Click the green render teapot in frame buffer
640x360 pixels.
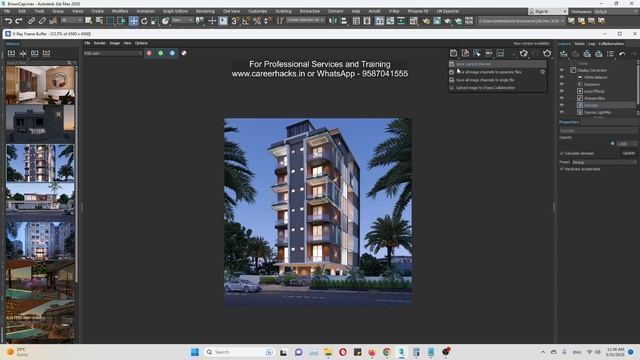tap(523, 53)
